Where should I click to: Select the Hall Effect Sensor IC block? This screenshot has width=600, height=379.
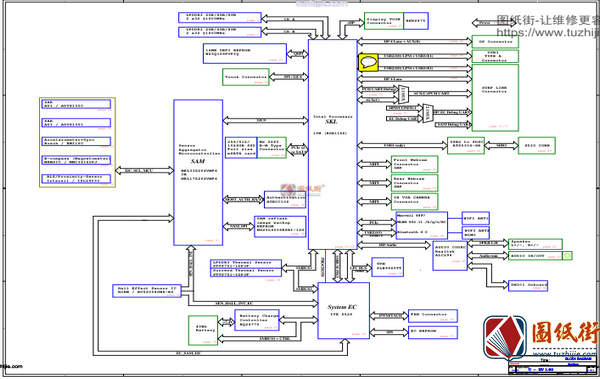pos(147,291)
